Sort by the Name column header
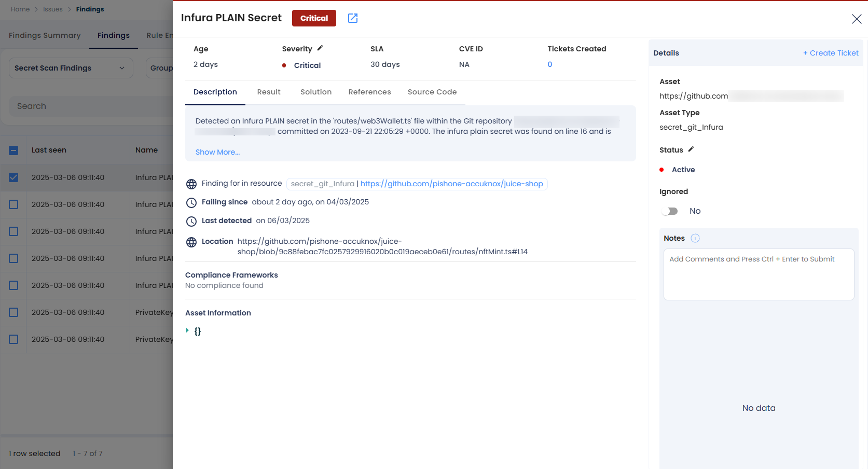Image resolution: width=868 pixels, height=469 pixels. tap(146, 150)
